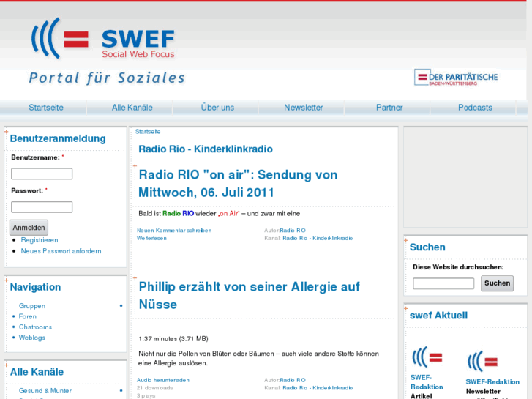Open Kanal Radio Rio link of Phillip article
Viewport: 532px width, 399px height.
pos(318,388)
